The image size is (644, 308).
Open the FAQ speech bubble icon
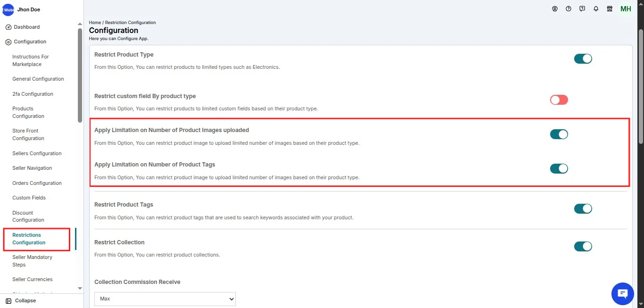click(582, 8)
